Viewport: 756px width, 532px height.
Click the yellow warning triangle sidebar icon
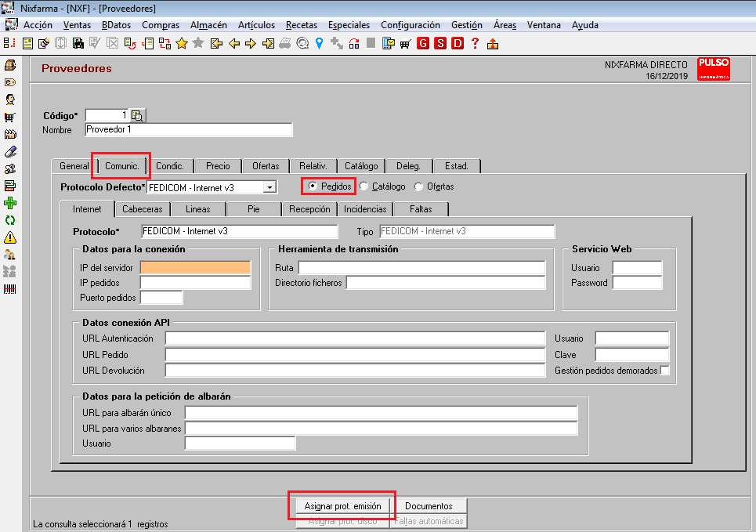[x=10, y=237]
